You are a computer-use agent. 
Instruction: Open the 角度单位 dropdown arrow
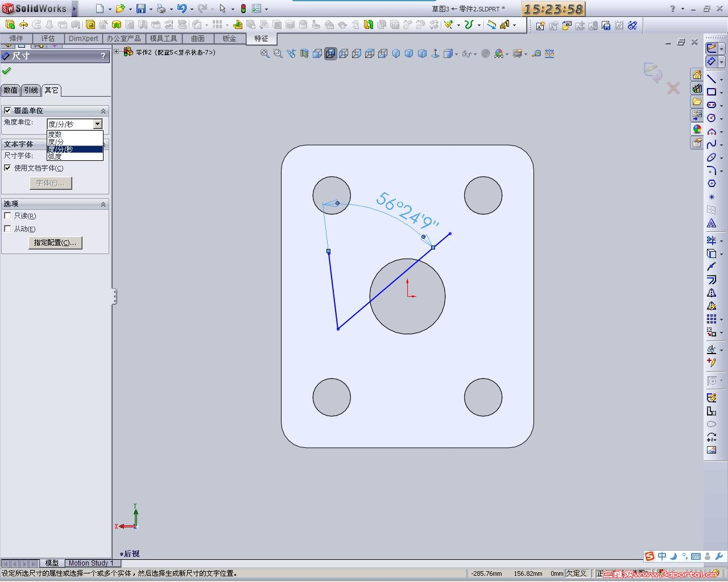pyautogui.click(x=98, y=124)
